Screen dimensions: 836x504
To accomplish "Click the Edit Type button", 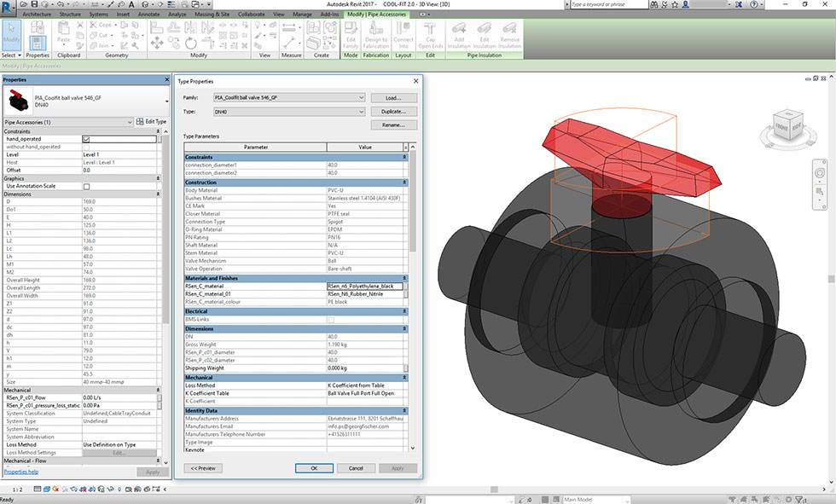I will [x=152, y=122].
